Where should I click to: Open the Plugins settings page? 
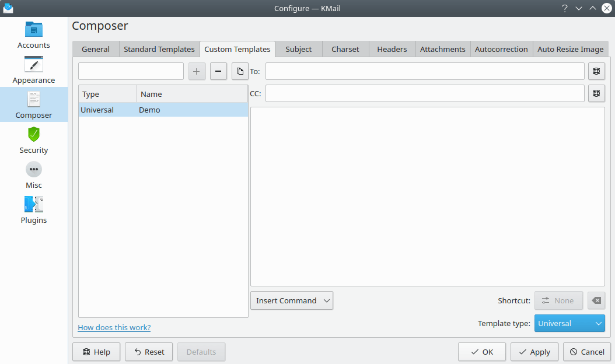click(x=33, y=209)
